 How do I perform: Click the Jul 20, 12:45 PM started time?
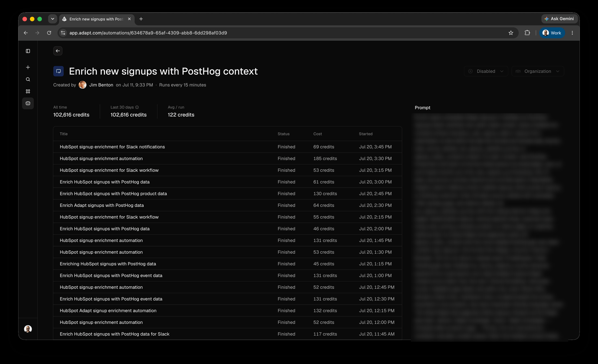click(377, 287)
